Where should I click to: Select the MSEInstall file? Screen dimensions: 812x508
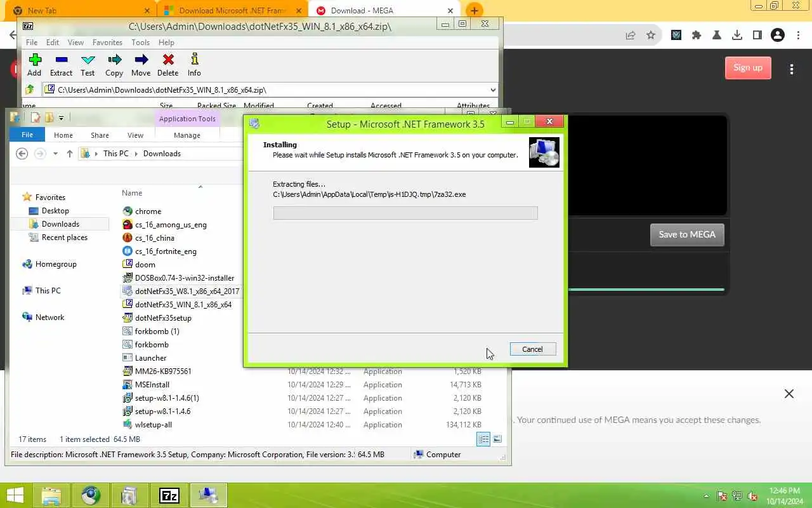[152, 385]
